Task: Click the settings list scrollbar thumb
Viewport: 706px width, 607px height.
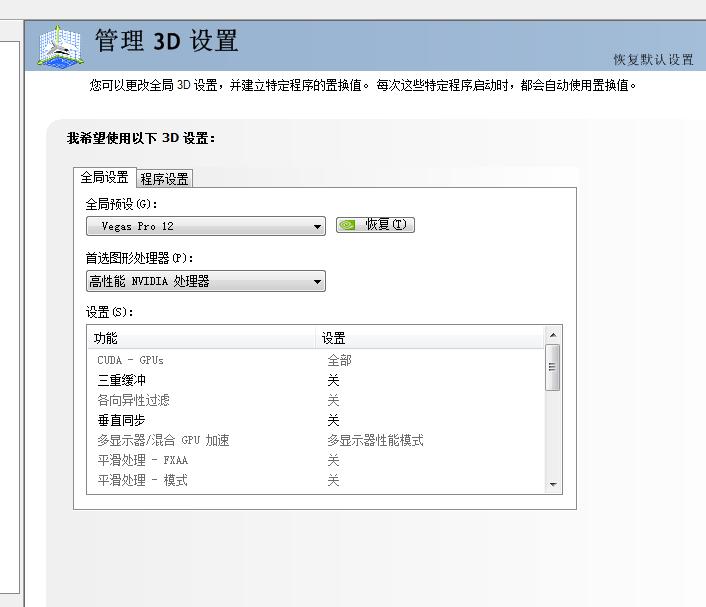Action: coord(552,367)
